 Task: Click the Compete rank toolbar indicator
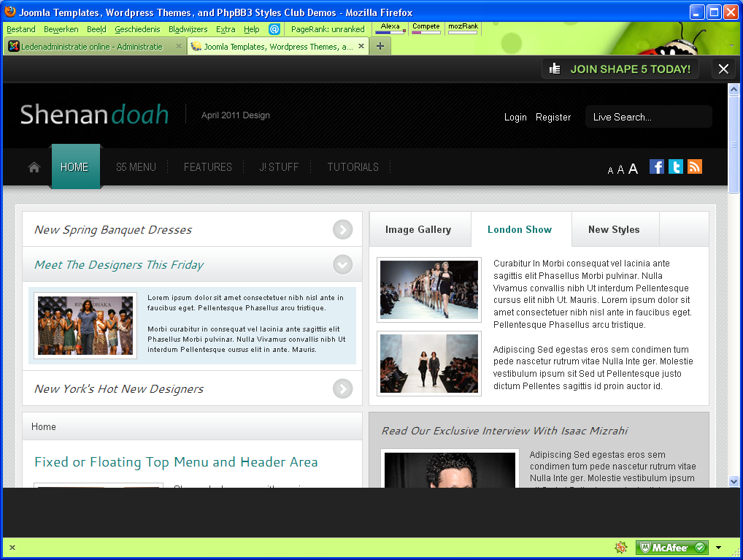point(426,28)
